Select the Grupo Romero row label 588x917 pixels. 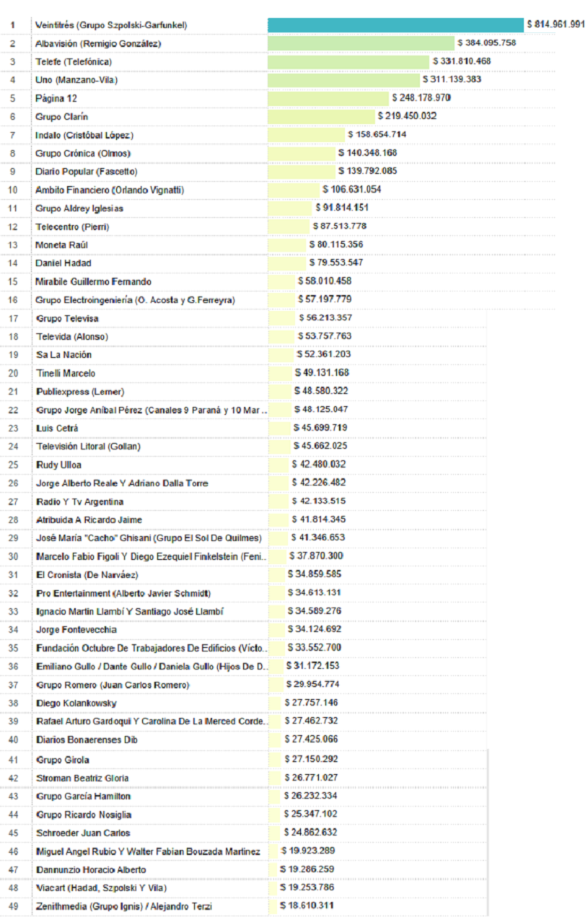pos(113,685)
